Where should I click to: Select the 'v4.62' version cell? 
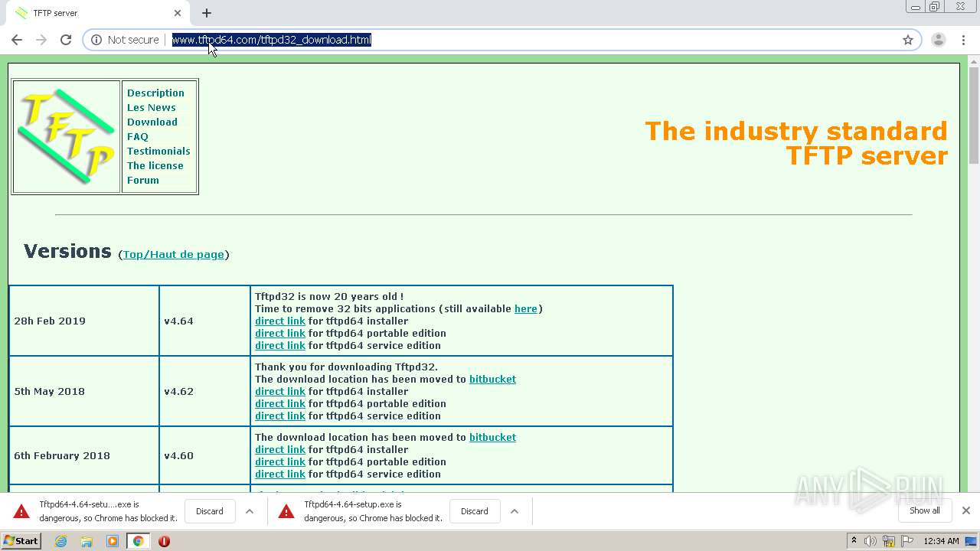(x=204, y=391)
